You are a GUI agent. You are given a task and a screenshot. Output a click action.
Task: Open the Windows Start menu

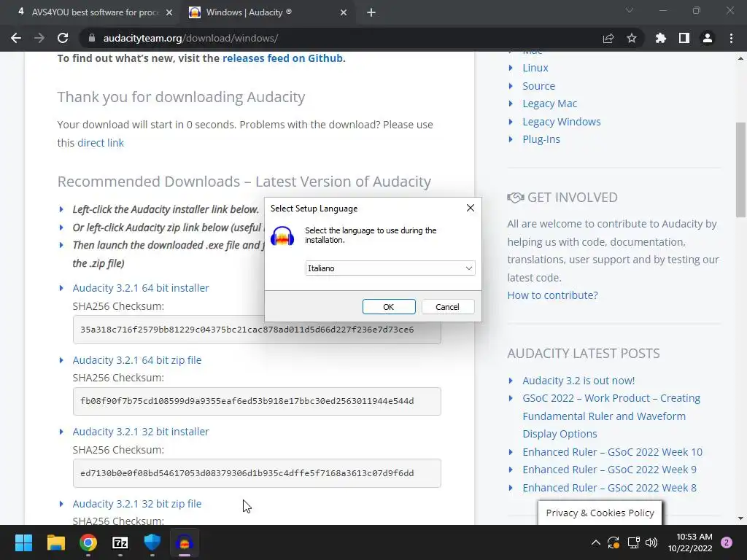click(23, 542)
